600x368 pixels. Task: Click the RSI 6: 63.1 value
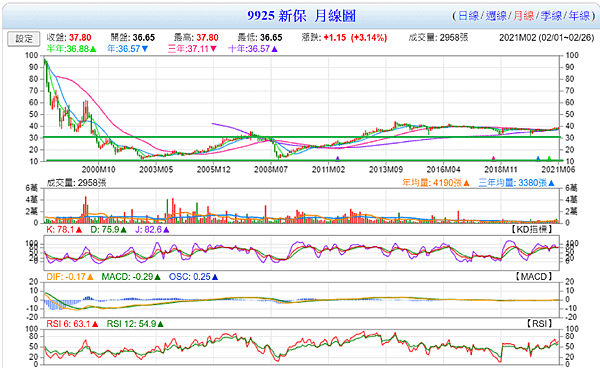[x=72, y=324]
